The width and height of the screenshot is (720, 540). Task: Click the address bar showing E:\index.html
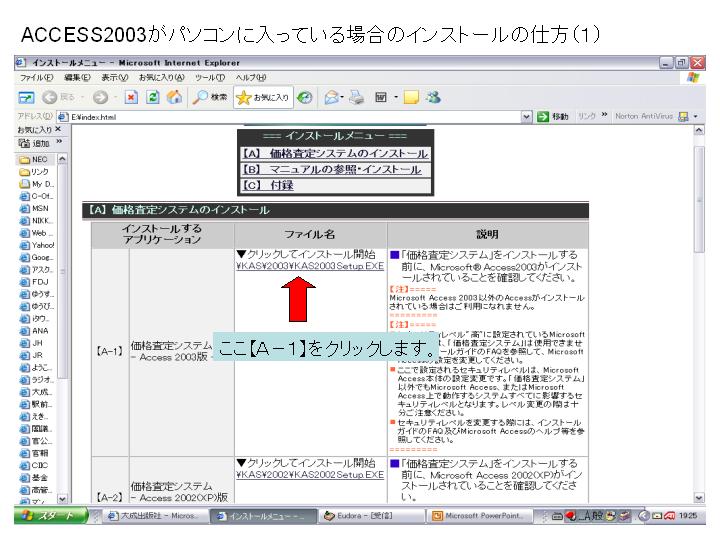point(294,117)
